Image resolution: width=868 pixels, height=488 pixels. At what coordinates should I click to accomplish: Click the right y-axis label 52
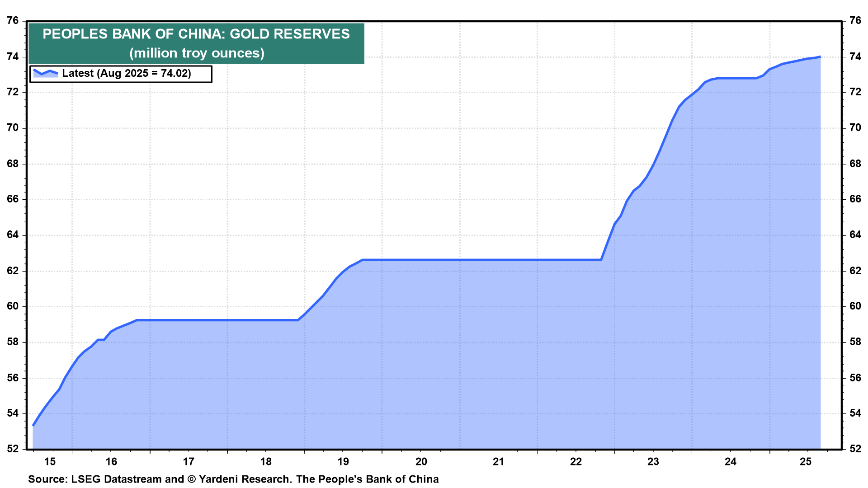click(855, 449)
